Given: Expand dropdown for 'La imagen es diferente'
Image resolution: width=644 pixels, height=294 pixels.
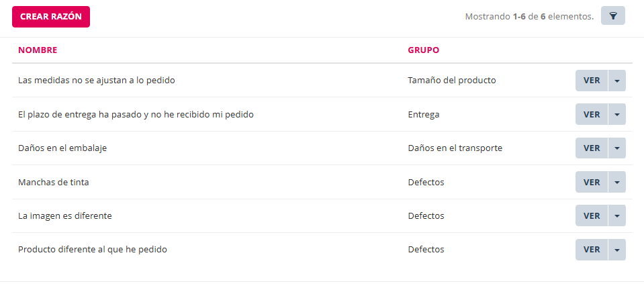Looking at the screenshot, I should [617, 216].
